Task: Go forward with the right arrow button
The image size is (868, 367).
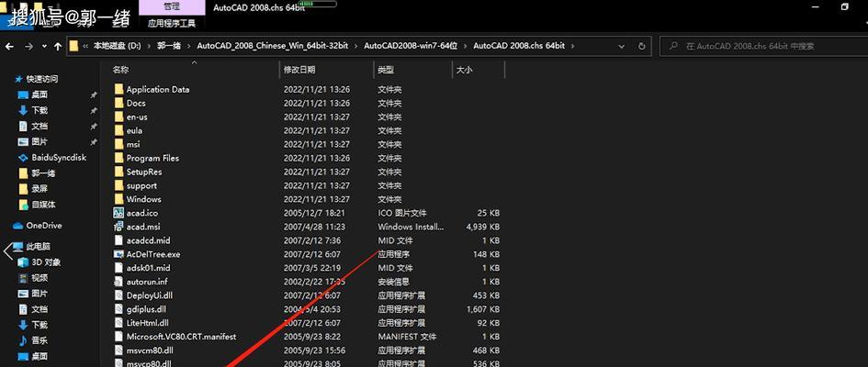Action: pyautogui.click(x=28, y=47)
